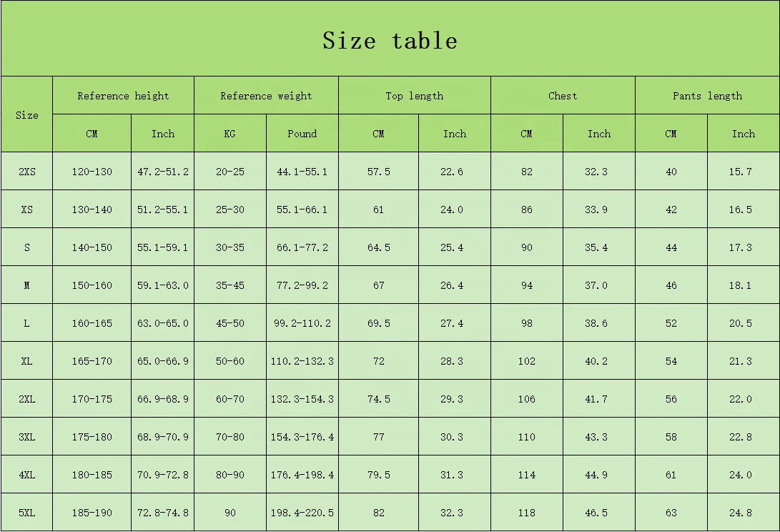Click the weight cell "110.2-132.3" pounds
Viewport: 780px width, 532px height.
click(302, 361)
